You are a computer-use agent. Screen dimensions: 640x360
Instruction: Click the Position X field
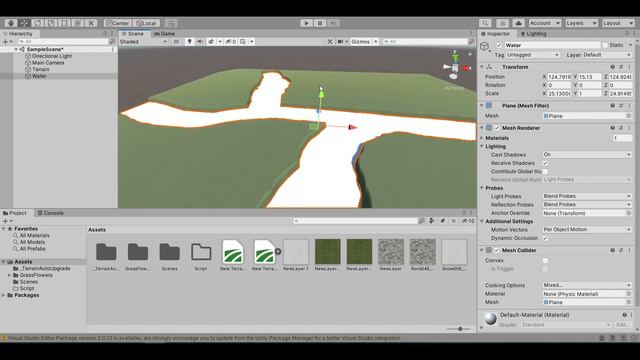[560, 77]
